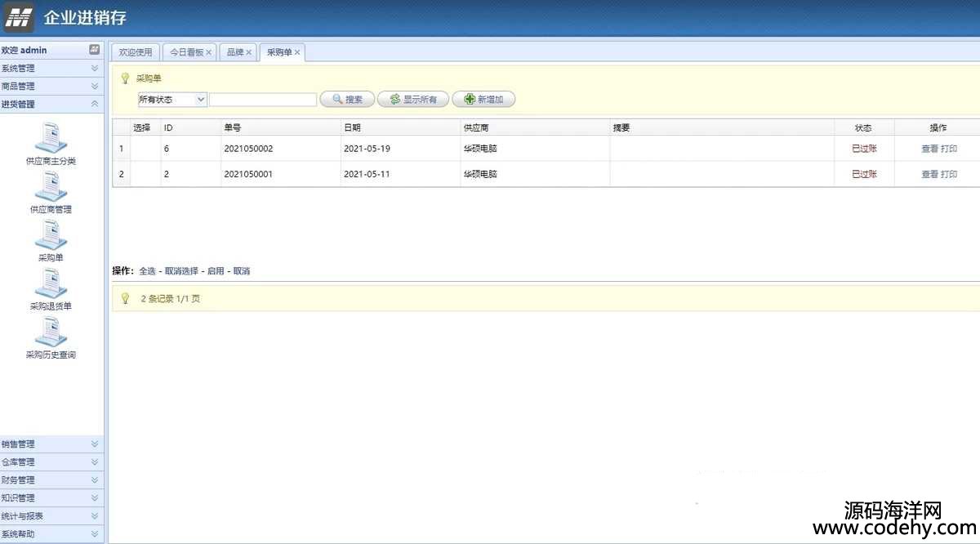Click the lightbulb icon next to 采购单 heading
The image size is (980, 544).
(125, 78)
